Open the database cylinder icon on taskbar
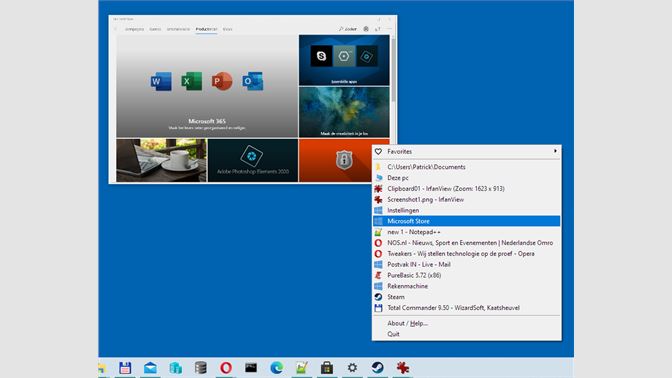This screenshot has height=378, width=672. point(201,368)
